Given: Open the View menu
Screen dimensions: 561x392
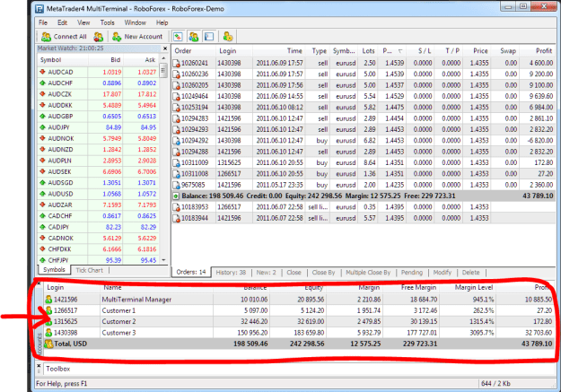Looking at the screenshot, I should (x=83, y=22).
